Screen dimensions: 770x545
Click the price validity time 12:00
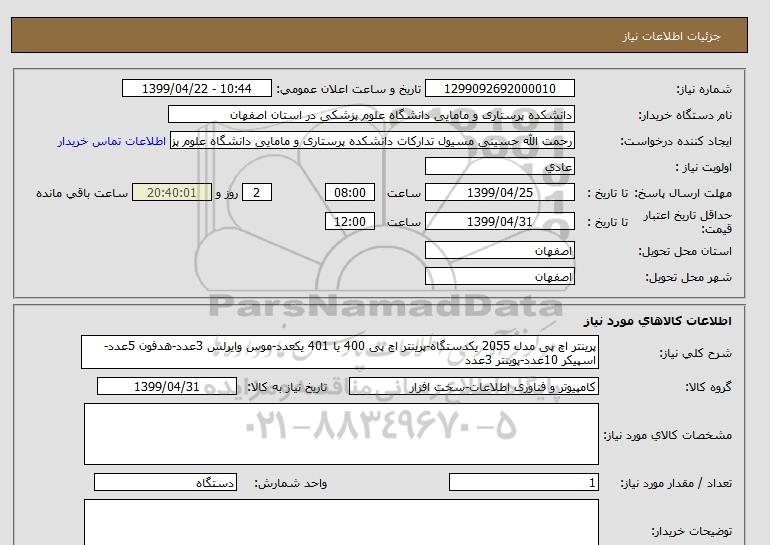click(350, 221)
